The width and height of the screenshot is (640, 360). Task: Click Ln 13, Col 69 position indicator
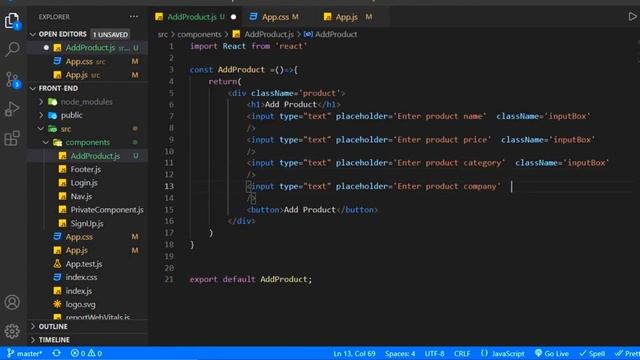(354, 353)
